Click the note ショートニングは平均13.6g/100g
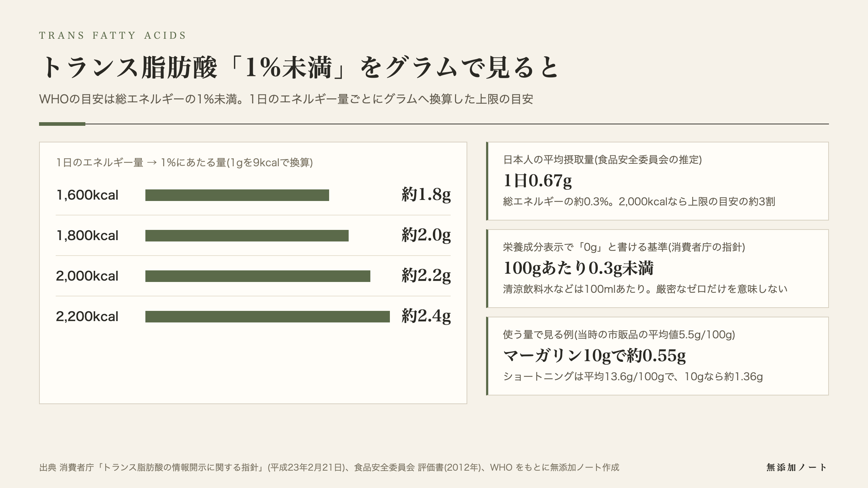The height and width of the screenshot is (488, 868). click(633, 377)
